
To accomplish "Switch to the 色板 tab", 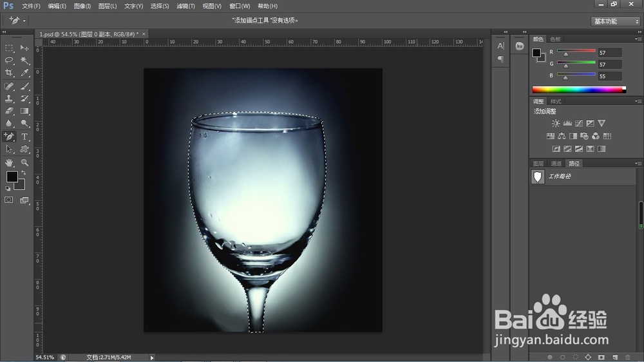I will pos(555,39).
